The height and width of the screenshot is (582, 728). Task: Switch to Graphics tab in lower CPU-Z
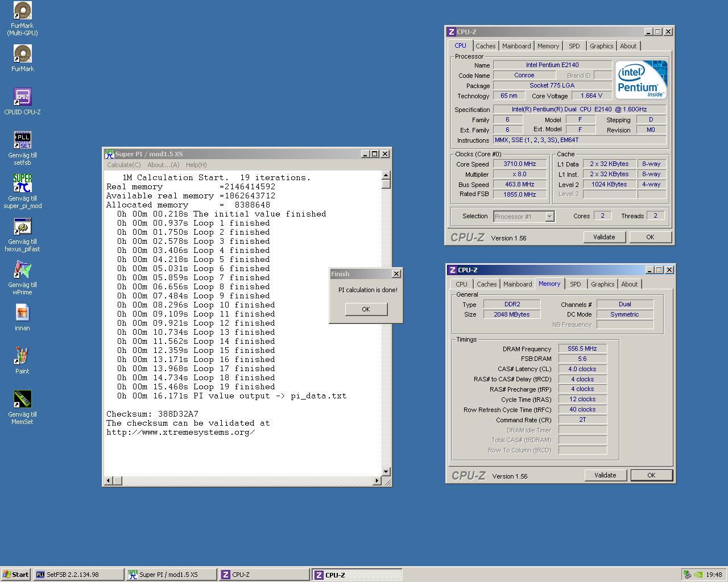(x=602, y=284)
